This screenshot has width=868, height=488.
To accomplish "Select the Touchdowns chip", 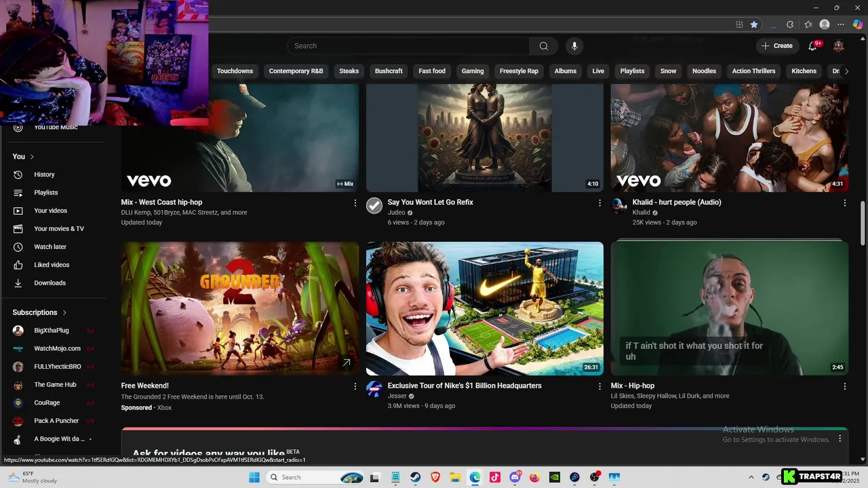I will [x=235, y=71].
